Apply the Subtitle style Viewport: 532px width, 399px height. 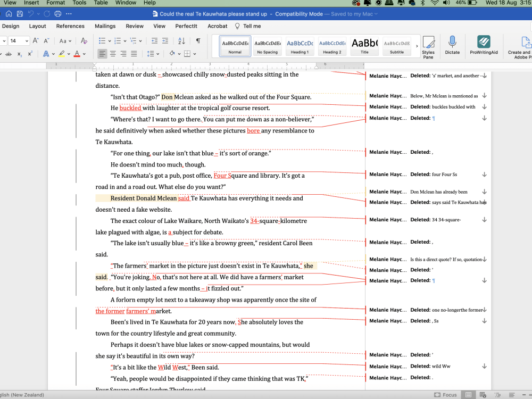pos(397,46)
